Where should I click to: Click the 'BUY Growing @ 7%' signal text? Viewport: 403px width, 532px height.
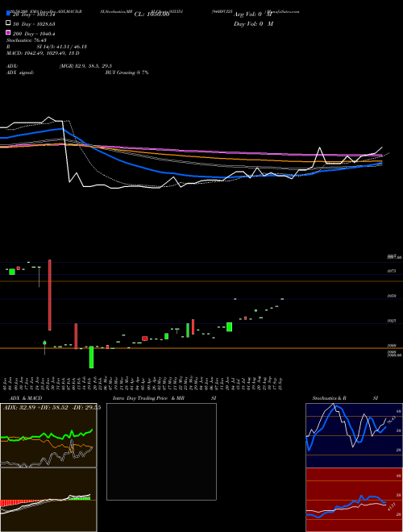[127, 73]
